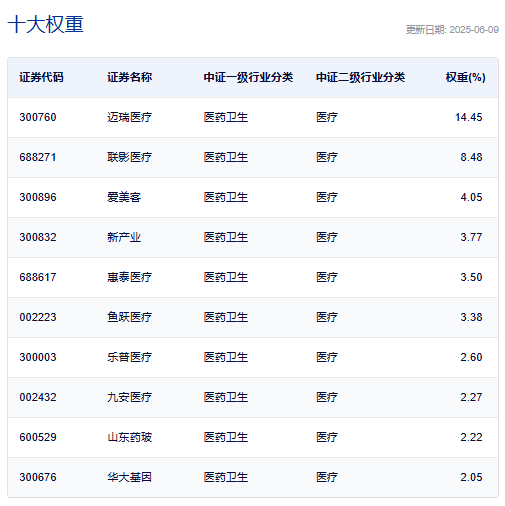Click the 中证一级行业分类 column header
The image size is (505, 506).
tap(248, 77)
